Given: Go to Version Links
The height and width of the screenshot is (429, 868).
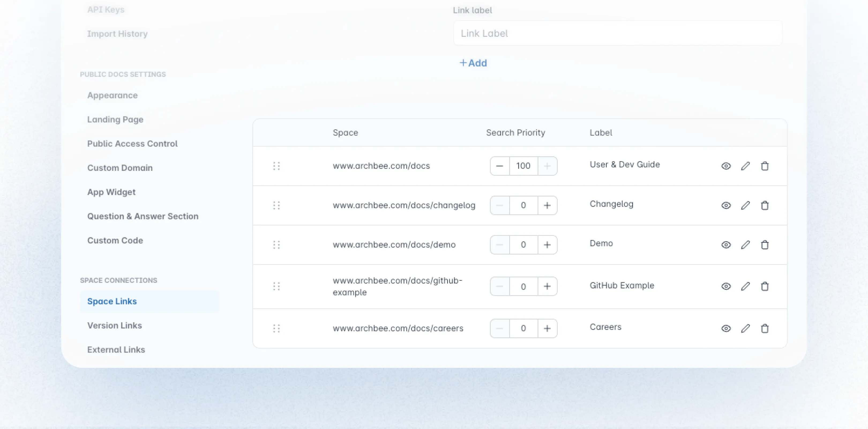Looking at the screenshot, I should [114, 326].
